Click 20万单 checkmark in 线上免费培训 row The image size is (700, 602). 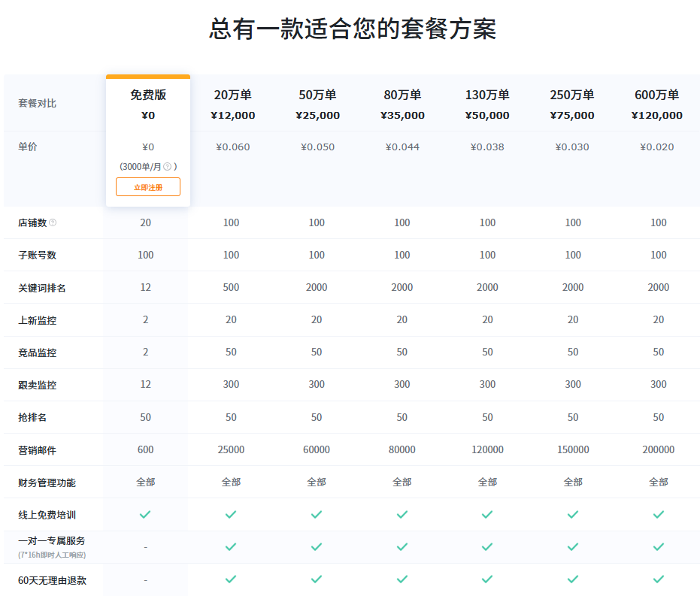231,515
